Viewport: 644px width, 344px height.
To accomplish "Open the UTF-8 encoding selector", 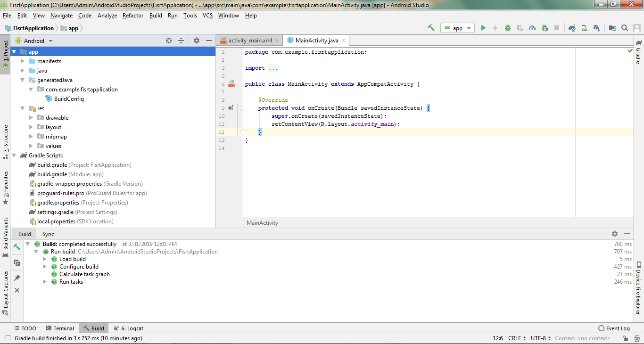I will 541,338.
